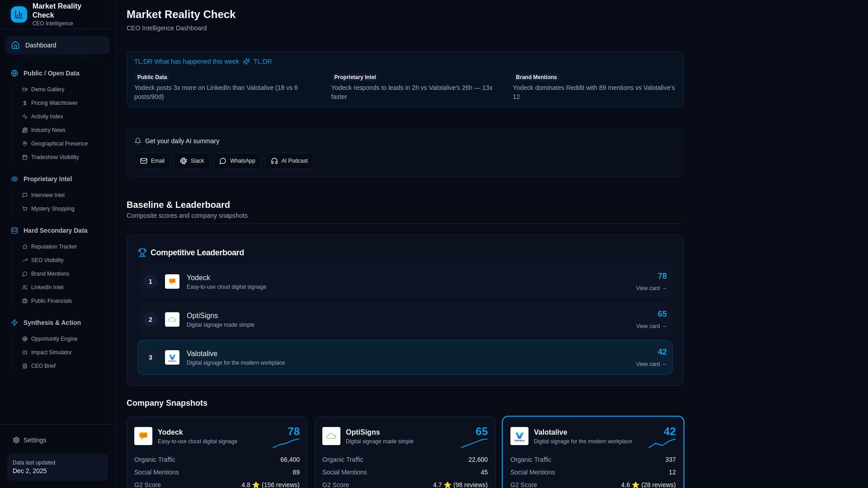
Task: Open View card link for OptiSigns
Action: tap(651, 326)
